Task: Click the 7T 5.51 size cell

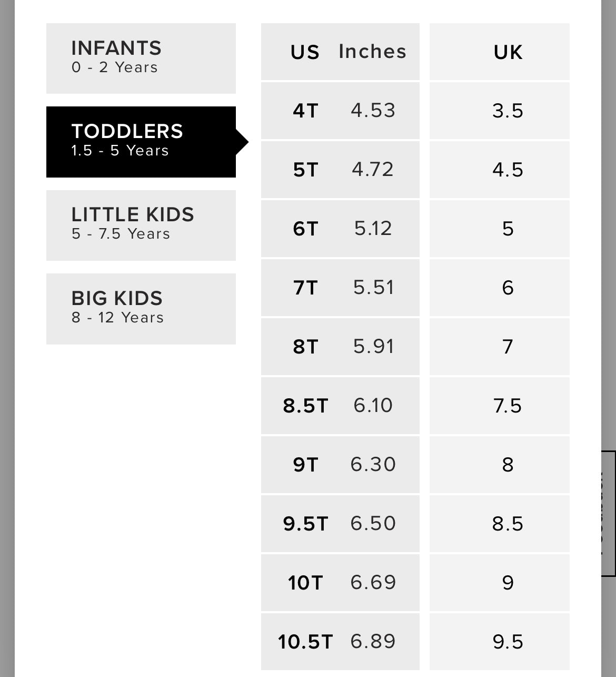Action: point(340,288)
